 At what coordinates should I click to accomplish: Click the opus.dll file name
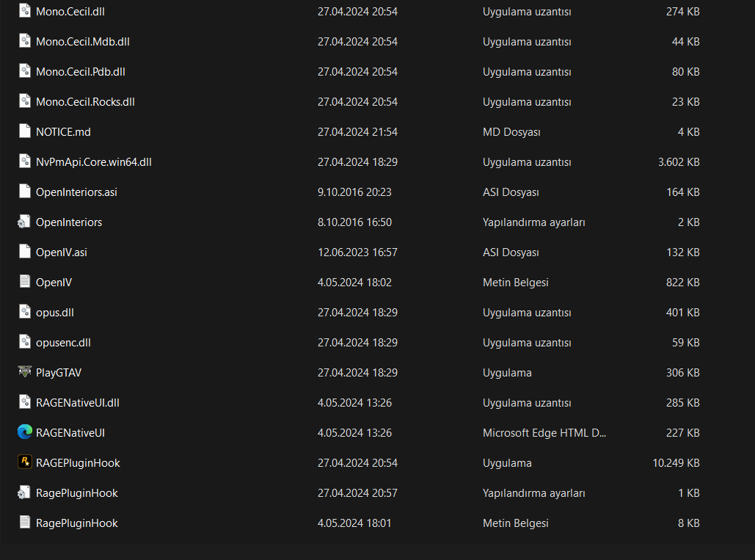click(55, 313)
